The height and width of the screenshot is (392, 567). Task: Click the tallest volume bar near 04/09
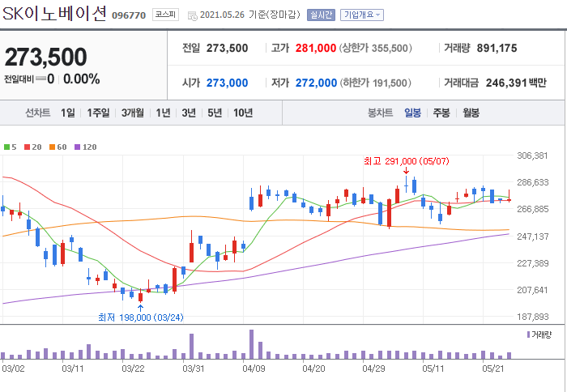point(251,344)
